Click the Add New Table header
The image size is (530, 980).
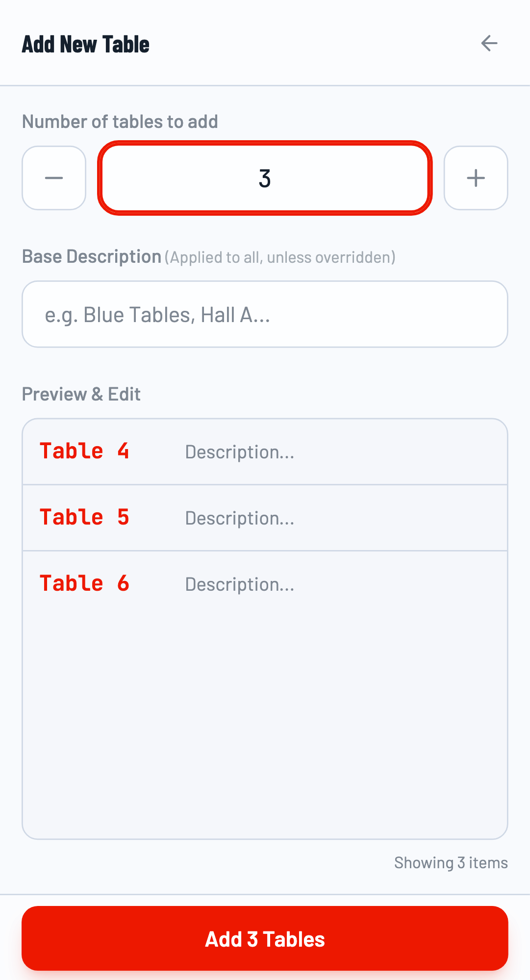pos(85,44)
